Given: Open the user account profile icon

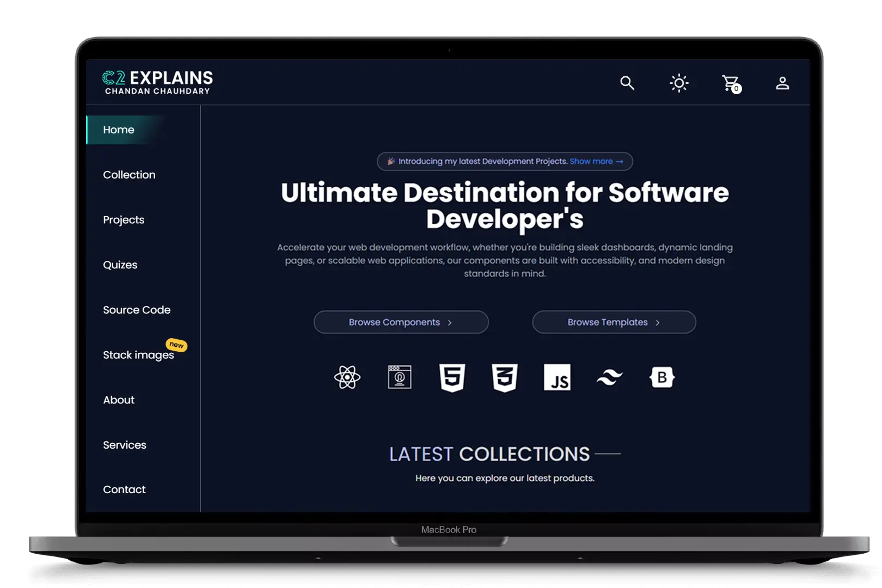Looking at the screenshot, I should tap(782, 83).
